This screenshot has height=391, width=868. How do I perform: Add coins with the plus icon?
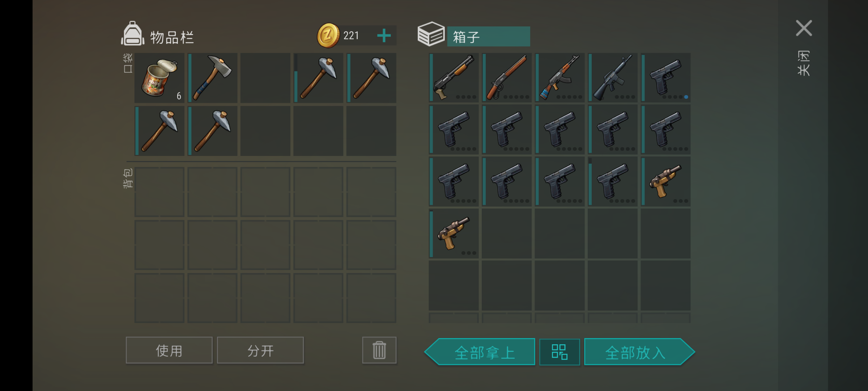pyautogui.click(x=384, y=35)
